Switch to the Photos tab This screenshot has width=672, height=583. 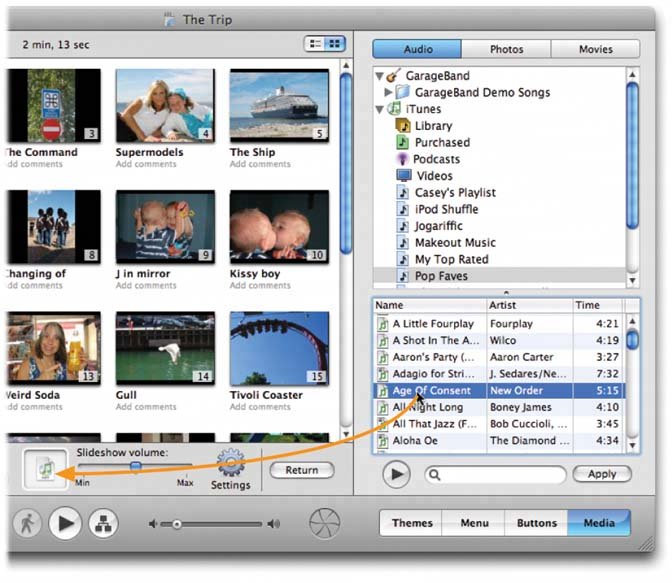pyautogui.click(x=506, y=49)
